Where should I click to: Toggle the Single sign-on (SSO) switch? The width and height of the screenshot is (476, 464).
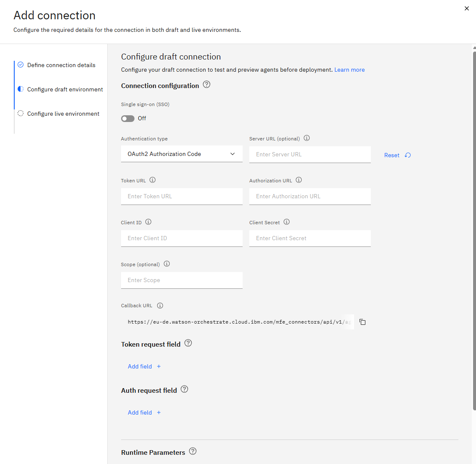pos(127,119)
